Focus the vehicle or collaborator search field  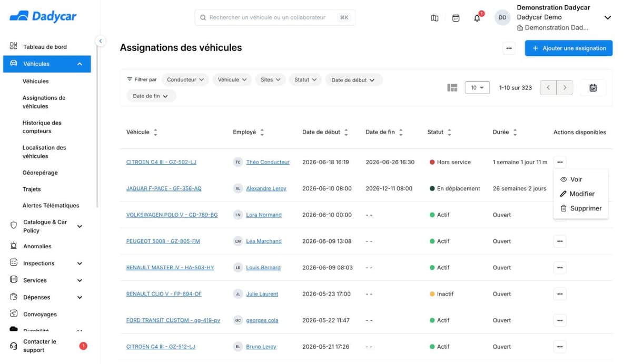[x=275, y=17]
